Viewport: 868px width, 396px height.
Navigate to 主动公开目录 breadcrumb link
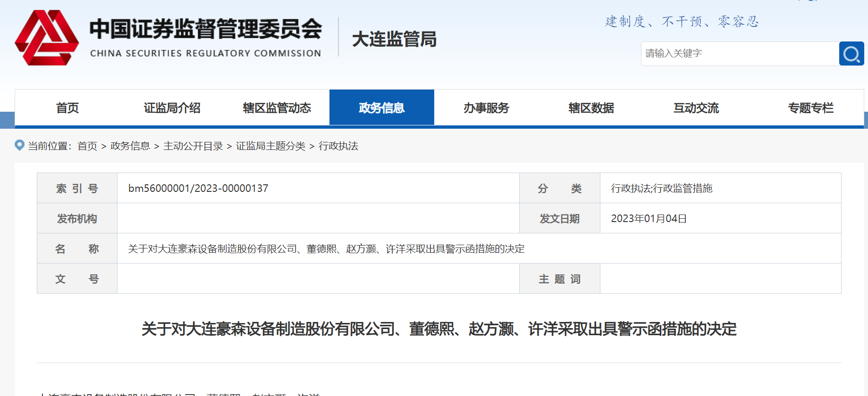coord(193,146)
